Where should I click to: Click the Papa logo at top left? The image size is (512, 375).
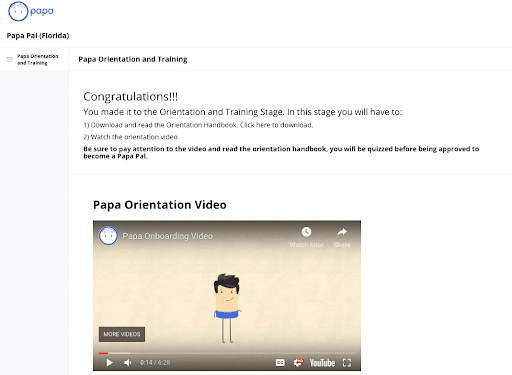tap(31, 11)
